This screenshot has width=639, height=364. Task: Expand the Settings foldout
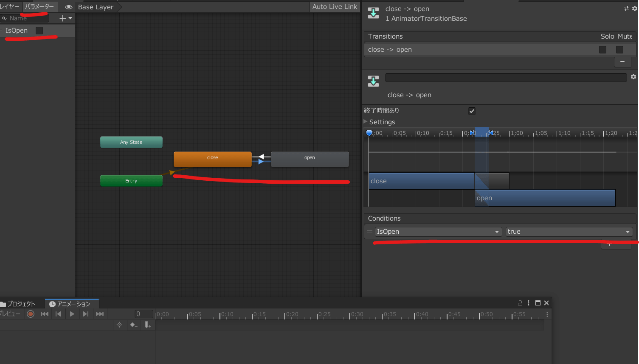pyautogui.click(x=366, y=122)
